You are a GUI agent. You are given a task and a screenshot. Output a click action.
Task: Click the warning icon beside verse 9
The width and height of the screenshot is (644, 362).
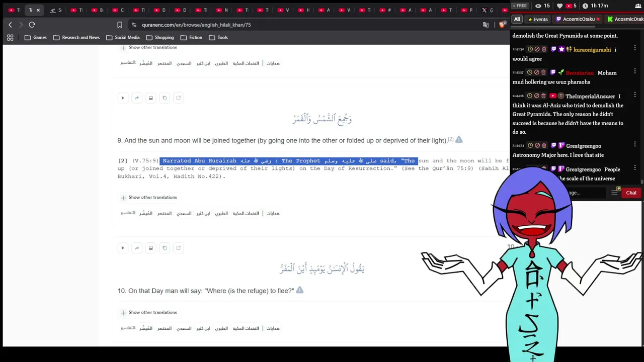[459, 140]
